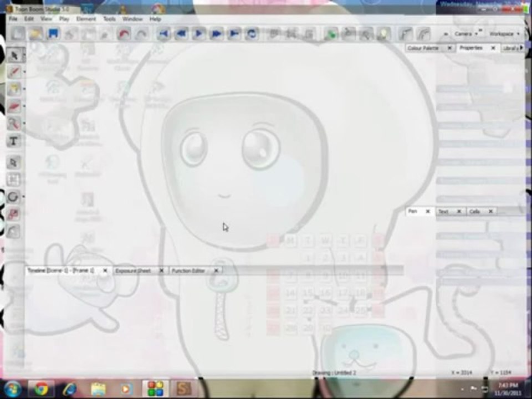Image resolution: width=532 pixels, height=399 pixels.
Task: Click the second curve icon beside it
Action: 423,34
